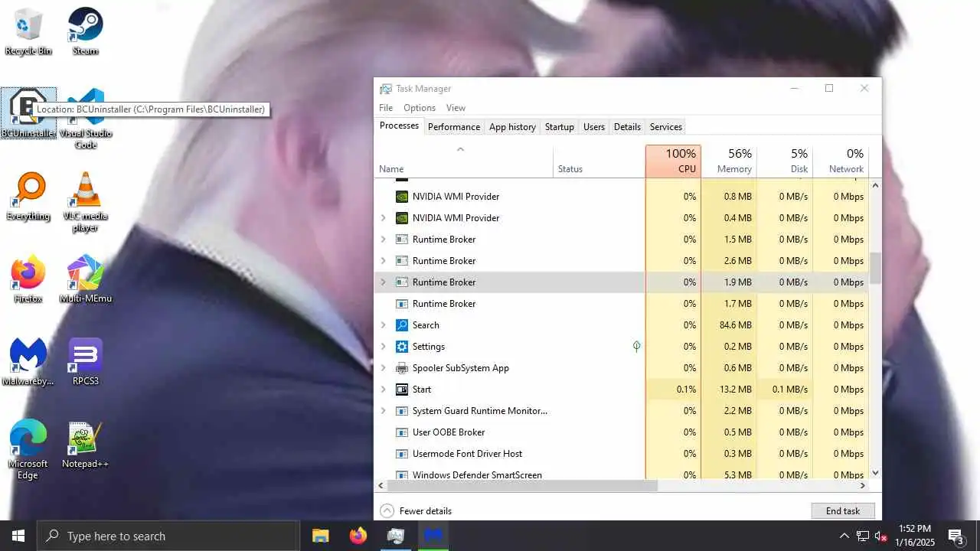Open the Details tab
This screenshot has width=980, height=551.
tap(627, 127)
